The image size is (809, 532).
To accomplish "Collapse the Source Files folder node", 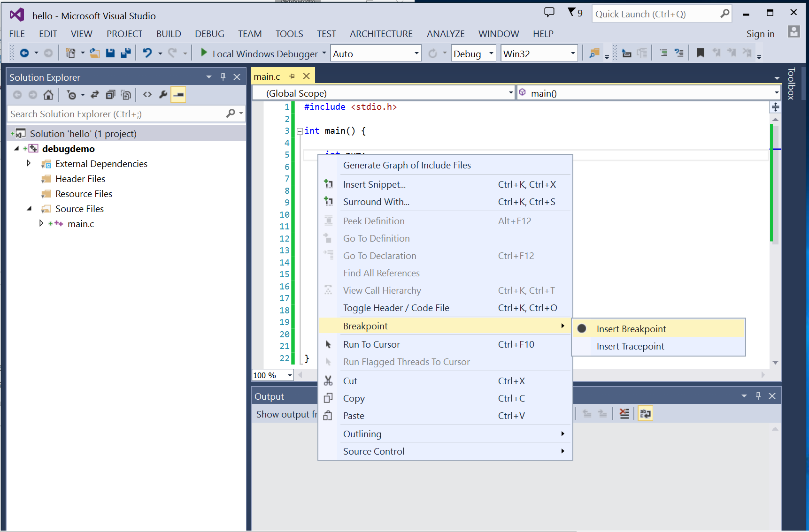I will click(x=29, y=208).
